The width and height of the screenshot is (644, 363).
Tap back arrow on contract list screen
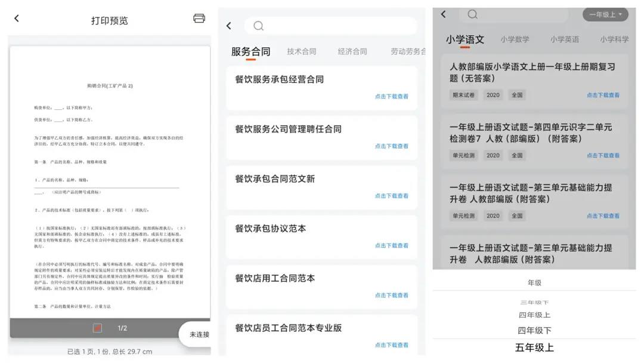[229, 26]
